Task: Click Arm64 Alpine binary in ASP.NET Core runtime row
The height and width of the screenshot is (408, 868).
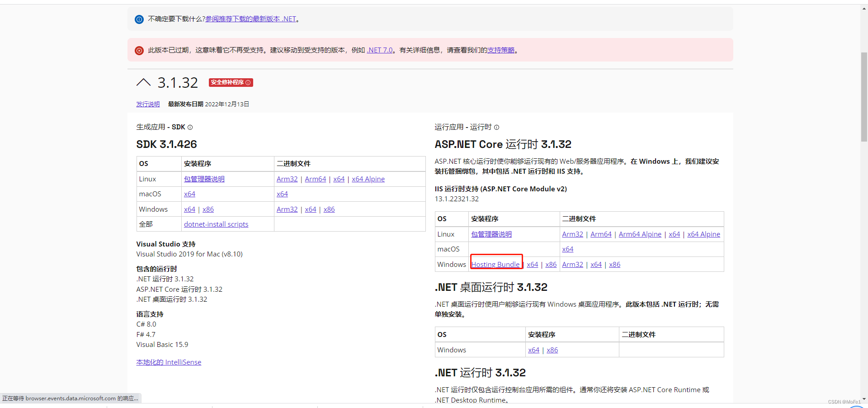Action: tap(640, 234)
